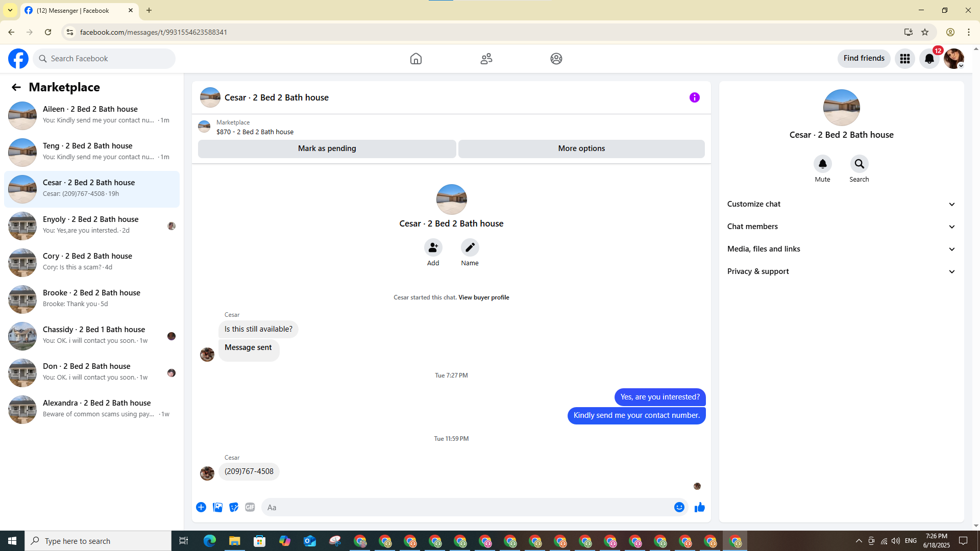Open the Teng 2 Bed 2 Bath conversation
This screenshot has height=551, width=980.
click(x=92, y=152)
